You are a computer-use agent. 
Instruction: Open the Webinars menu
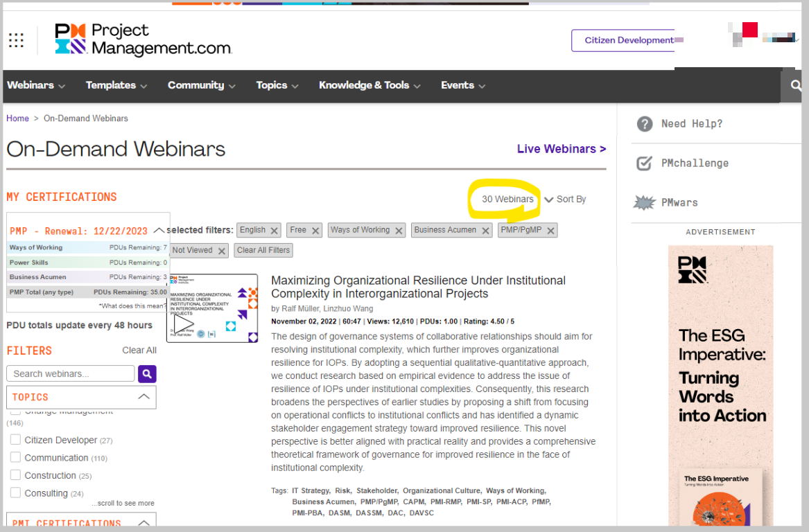click(36, 86)
